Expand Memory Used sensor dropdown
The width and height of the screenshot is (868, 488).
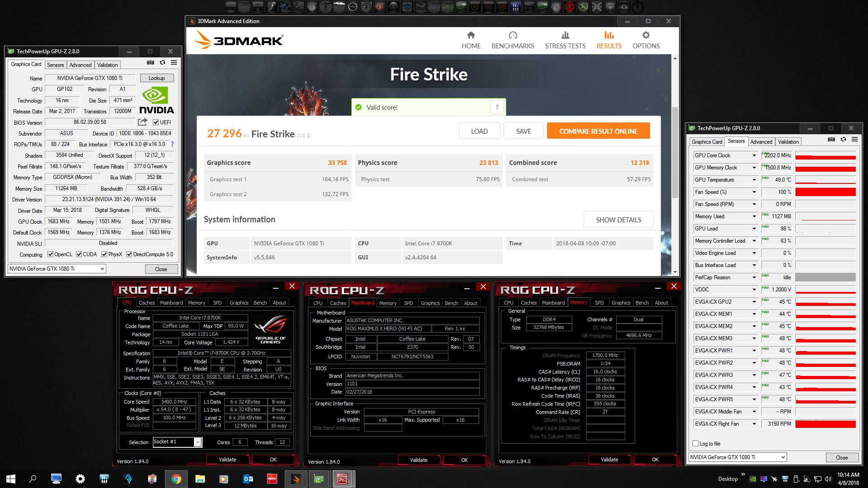[x=754, y=216]
